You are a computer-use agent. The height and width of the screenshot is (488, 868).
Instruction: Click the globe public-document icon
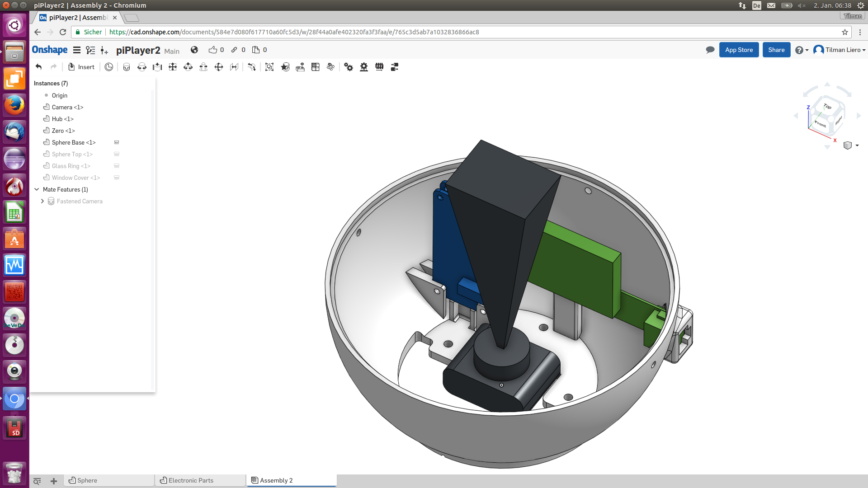tap(194, 50)
